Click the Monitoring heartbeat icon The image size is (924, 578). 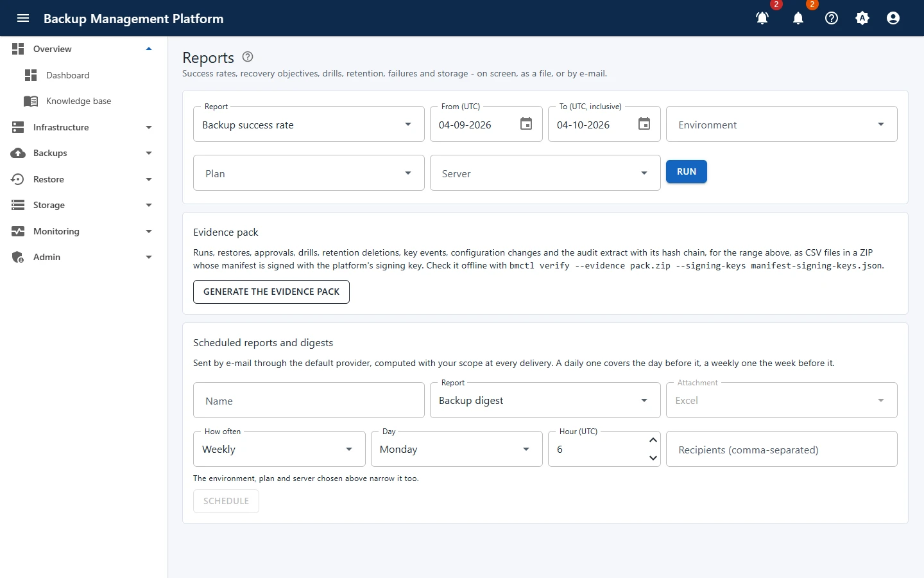tap(18, 231)
